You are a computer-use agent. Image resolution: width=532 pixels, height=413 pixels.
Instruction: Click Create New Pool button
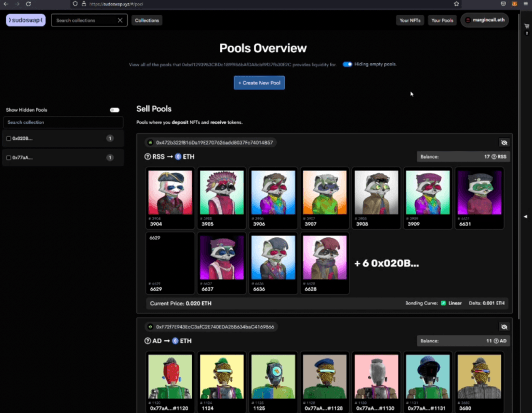(259, 83)
